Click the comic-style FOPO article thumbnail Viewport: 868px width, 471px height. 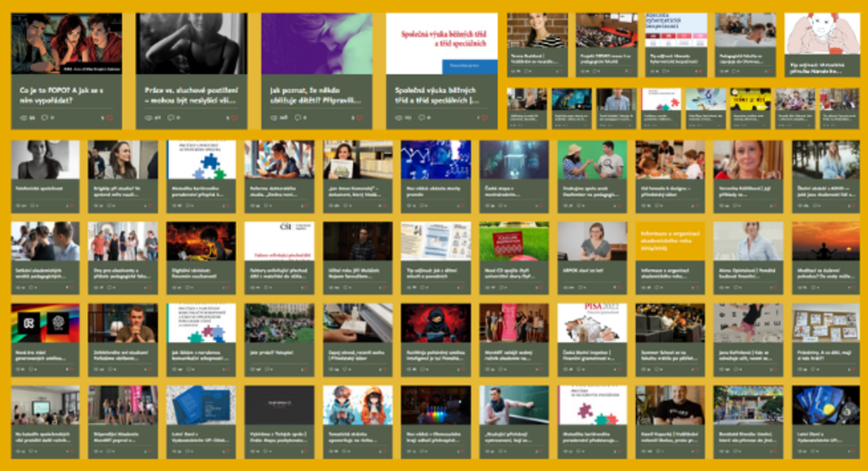tap(66, 43)
